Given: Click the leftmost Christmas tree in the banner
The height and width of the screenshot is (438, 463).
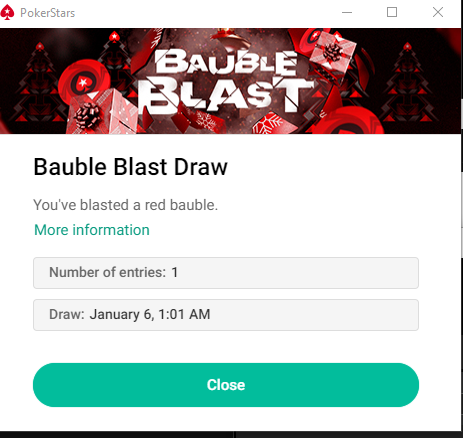Looking at the screenshot, I should click(x=39, y=83).
